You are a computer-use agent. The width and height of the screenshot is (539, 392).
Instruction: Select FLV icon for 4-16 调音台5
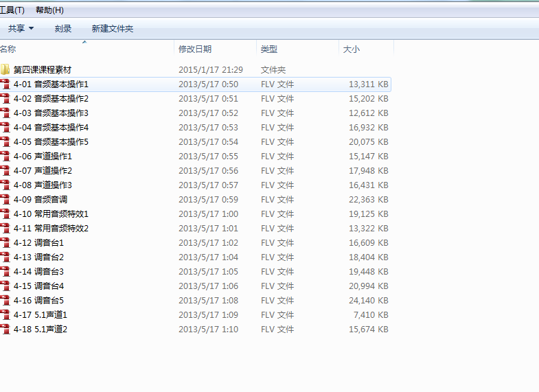(5, 301)
